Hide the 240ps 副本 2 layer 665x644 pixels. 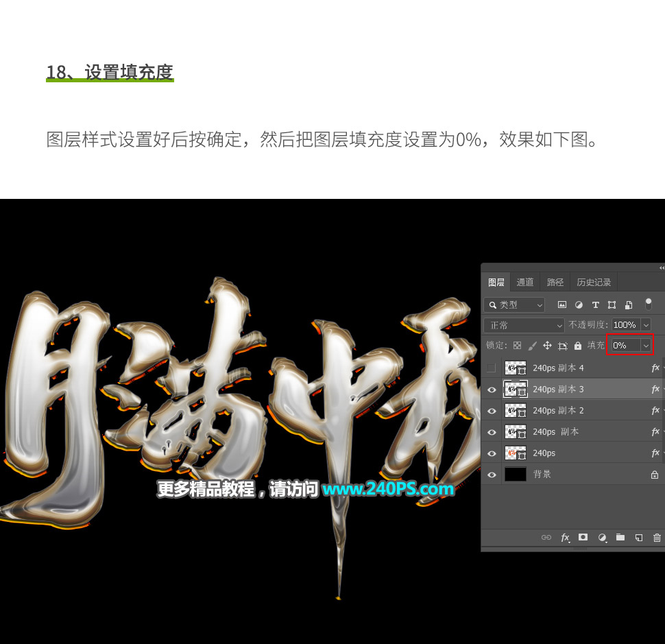point(492,410)
